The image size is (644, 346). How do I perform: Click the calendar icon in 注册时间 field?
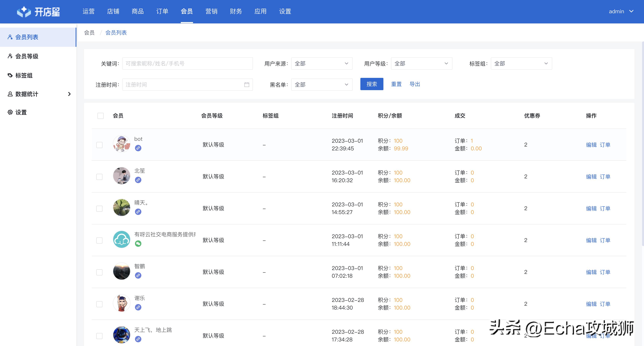pyautogui.click(x=247, y=84)
